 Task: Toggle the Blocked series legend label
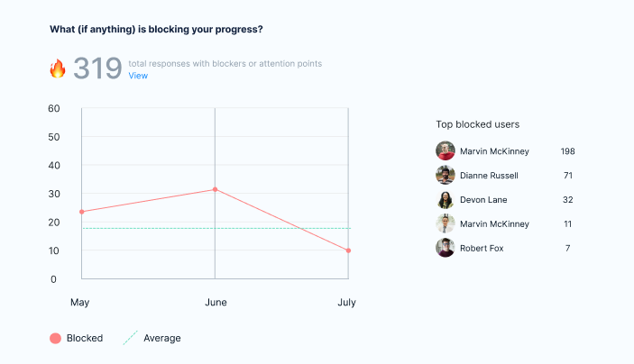pyautogui.click(x=85, y=338)
